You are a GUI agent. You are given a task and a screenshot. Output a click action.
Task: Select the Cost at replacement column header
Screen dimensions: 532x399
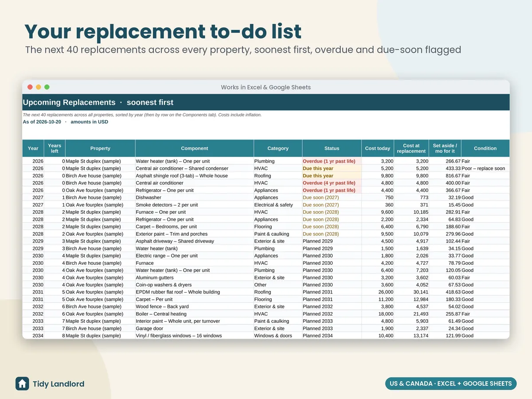411,149
